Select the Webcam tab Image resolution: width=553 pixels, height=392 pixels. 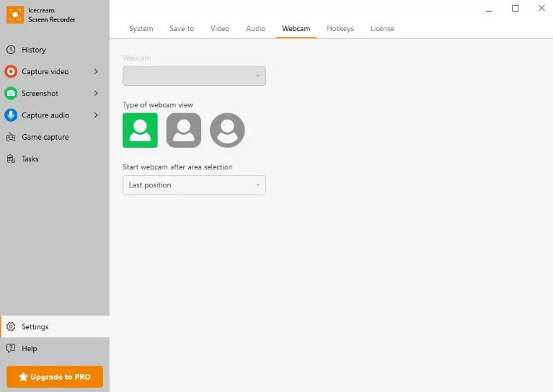click(296, 28)
